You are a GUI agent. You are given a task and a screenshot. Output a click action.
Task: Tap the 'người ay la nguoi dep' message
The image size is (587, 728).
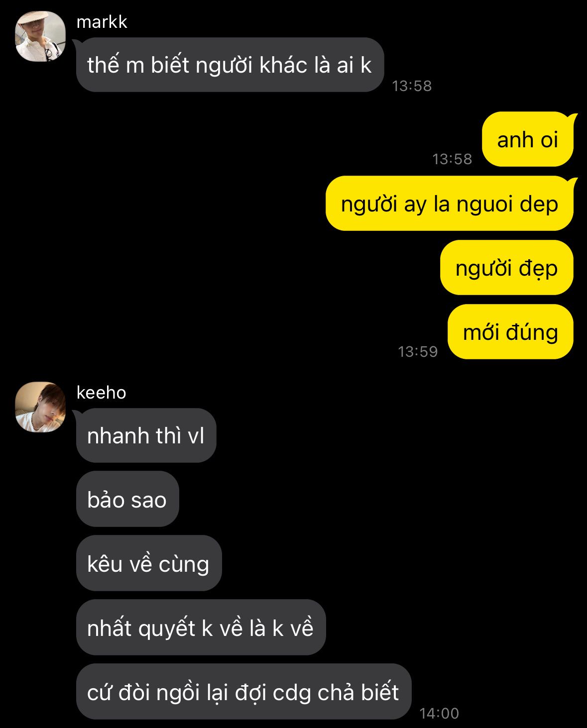[450, 204]
